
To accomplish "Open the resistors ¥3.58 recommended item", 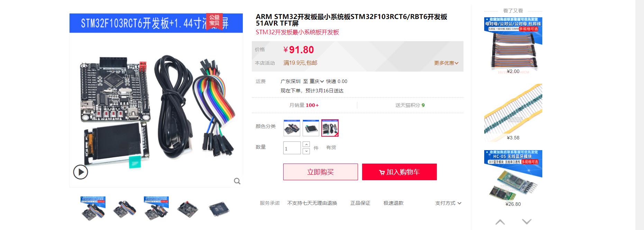I will click(513, 112).
